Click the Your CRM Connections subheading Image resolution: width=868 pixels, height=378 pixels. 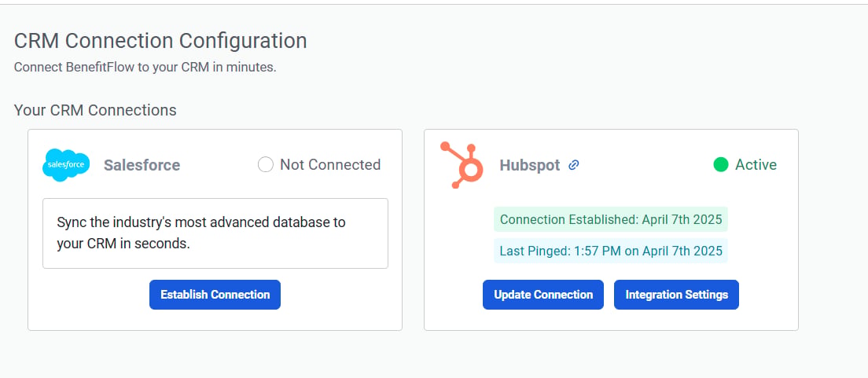pyautogui.click(x=95, y=110)
